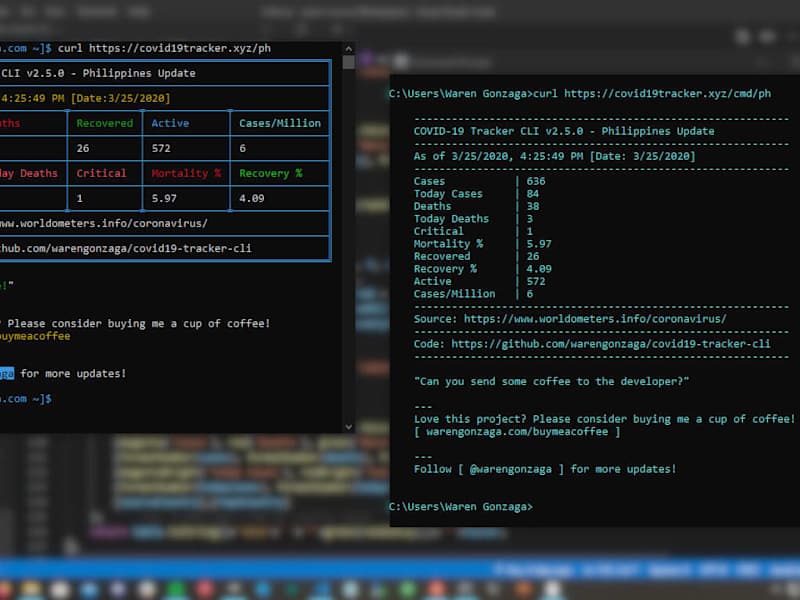Click the highlighted selection before 'for more updates!'

pos(7,373)
